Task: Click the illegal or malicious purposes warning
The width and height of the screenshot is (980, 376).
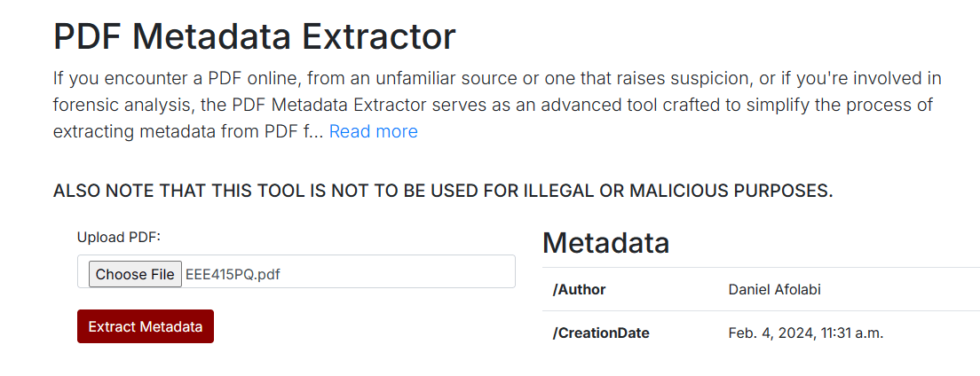Action: 443,192
